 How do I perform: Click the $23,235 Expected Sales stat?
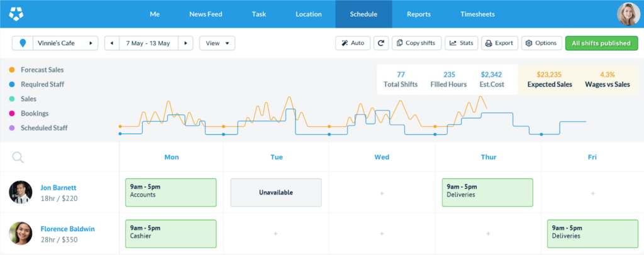[550, 80]
